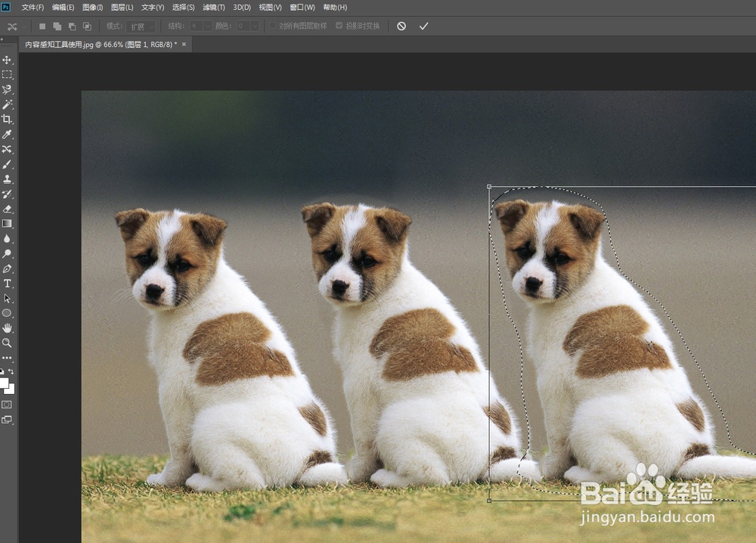Select the Path Selection tool
This screenshot has height=543, width=756.
click(x=7, y=299)
